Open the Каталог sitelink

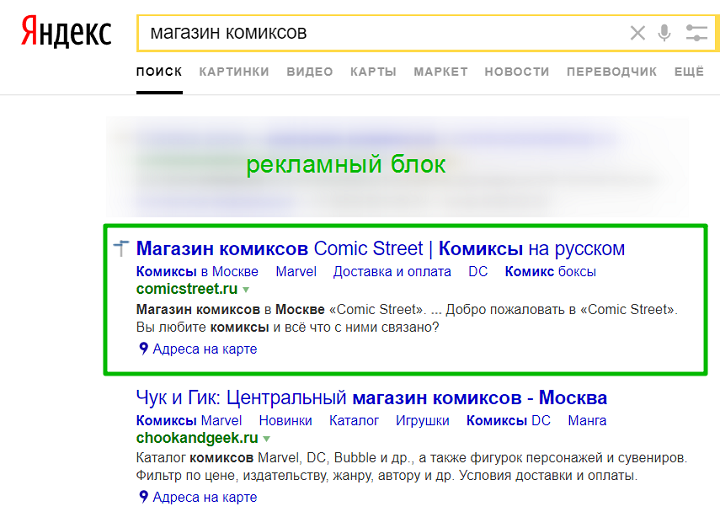click(x=354, y=420)
